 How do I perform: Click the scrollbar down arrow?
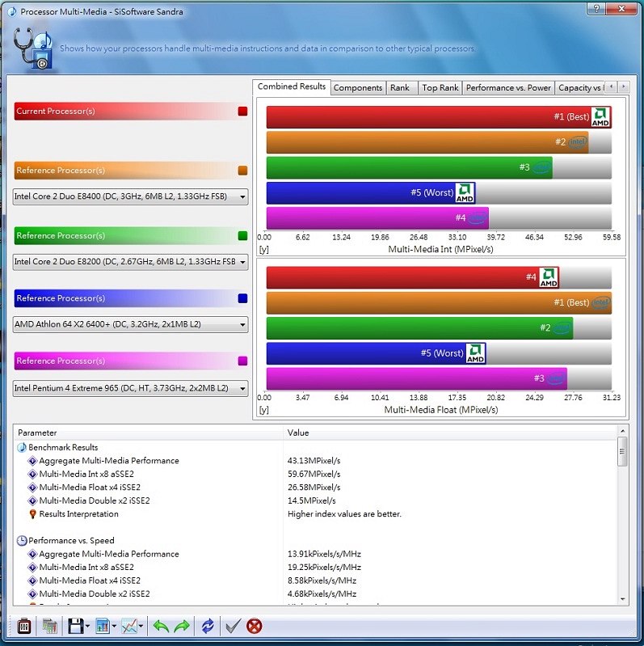[622, 599]
